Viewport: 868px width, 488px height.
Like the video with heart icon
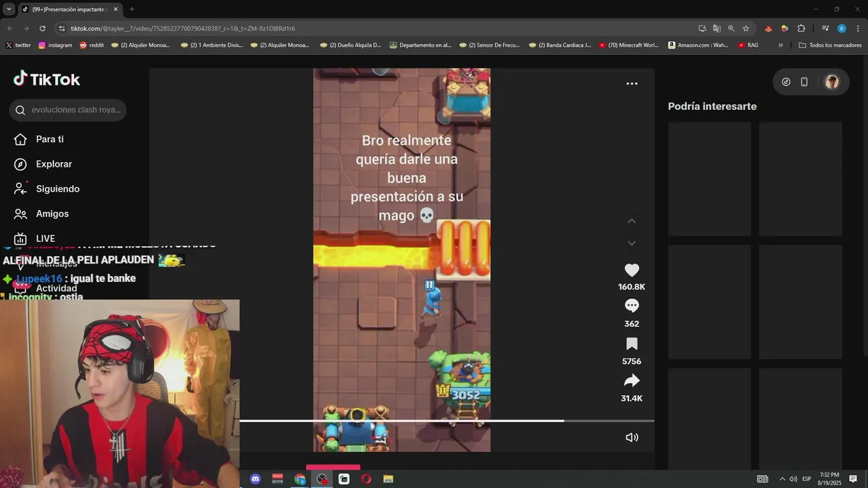631,270
